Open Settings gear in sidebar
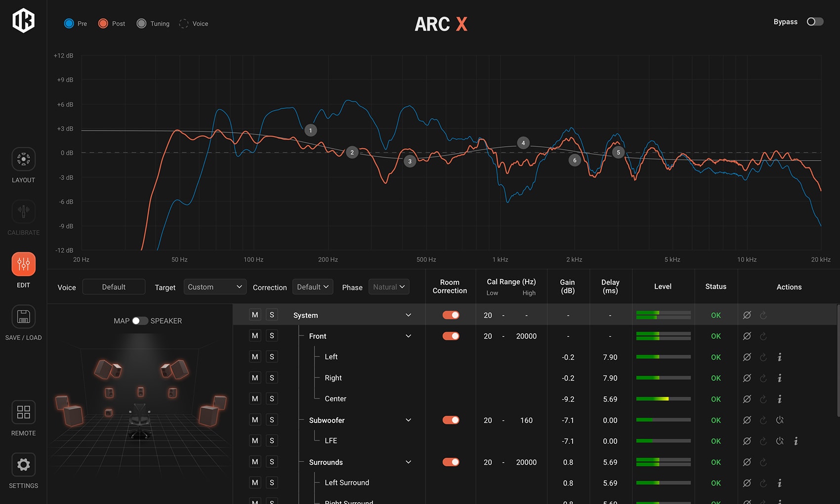 click(23, 465)
